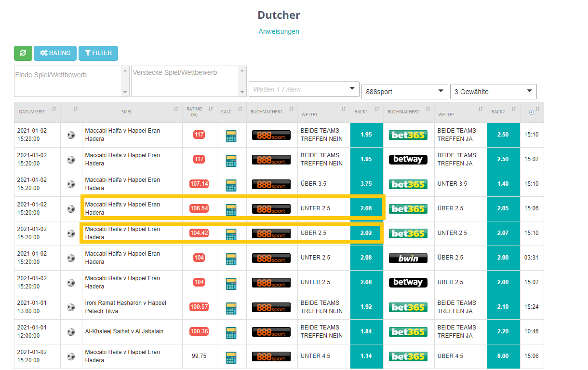This screenshot has height=370, width=588.
Task: Click calculator icon in Al-Khaleej Saihat row
Action: 231,332
